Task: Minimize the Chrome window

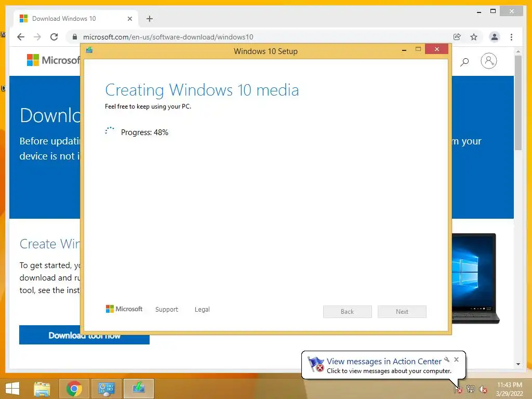Action: point(478,12)
